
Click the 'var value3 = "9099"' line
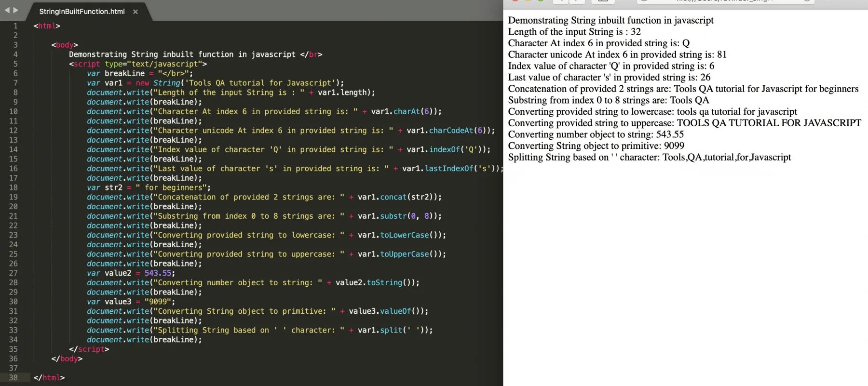click(131, 302)
